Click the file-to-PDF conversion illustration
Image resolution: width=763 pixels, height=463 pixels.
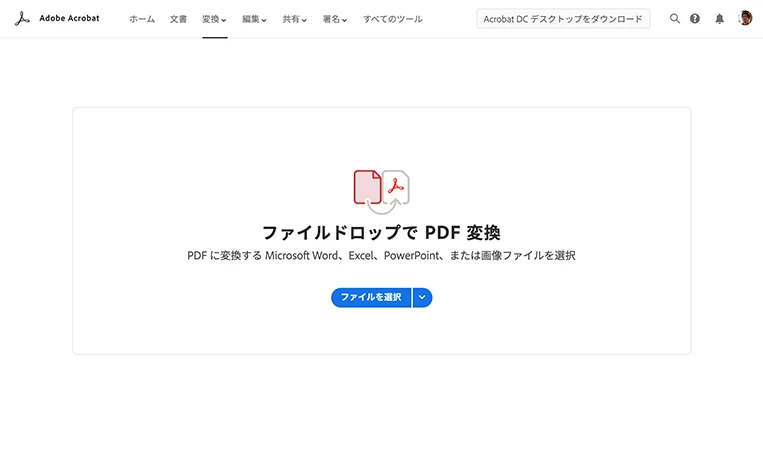click(x=382, y=192)
